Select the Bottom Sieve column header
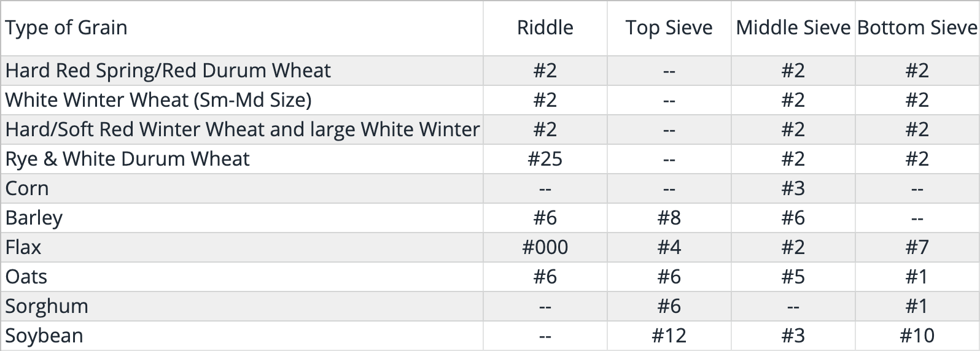980x351 pixels. pos(917,28)
